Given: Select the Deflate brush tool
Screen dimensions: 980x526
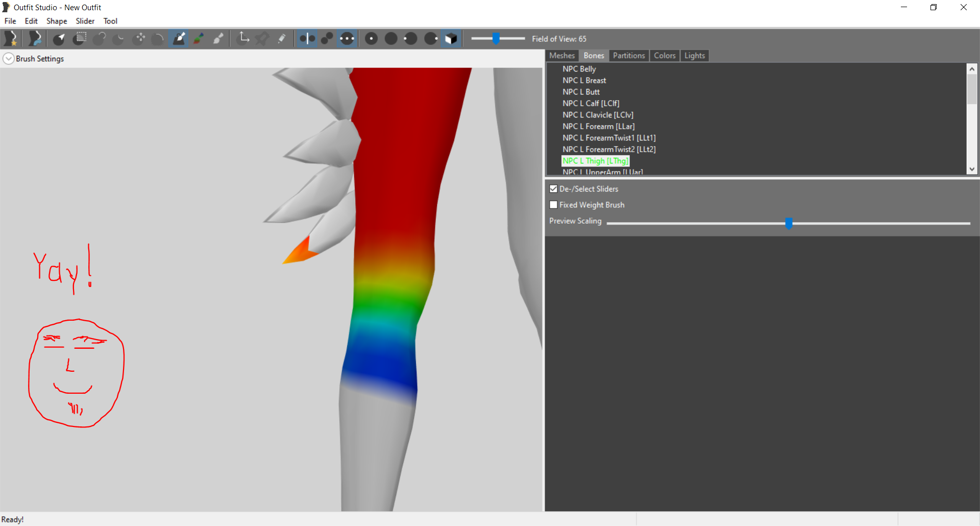Looking at the screenshot, I should [119, 38].
